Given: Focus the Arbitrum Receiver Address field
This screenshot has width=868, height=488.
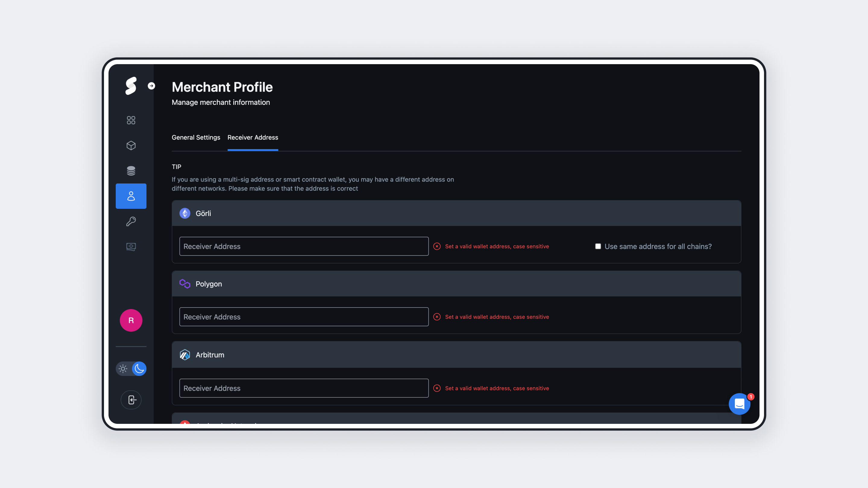Looking at the screenshot, I should pyautogui.click(x=304, y=388).
